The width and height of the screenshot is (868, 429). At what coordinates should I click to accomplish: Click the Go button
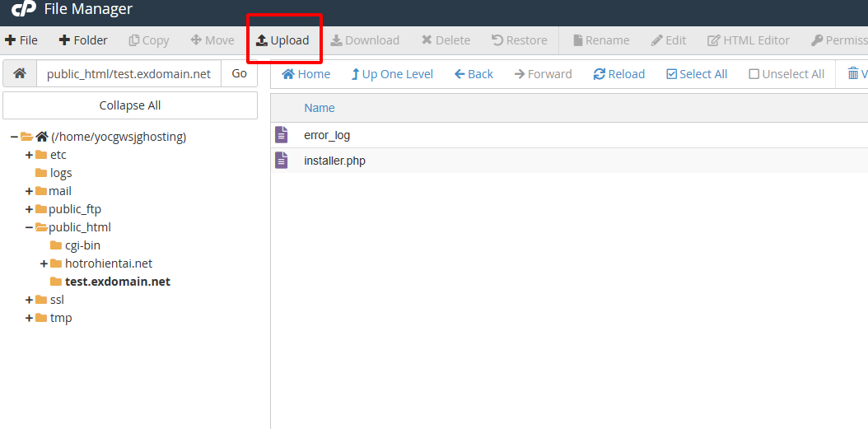239,73
